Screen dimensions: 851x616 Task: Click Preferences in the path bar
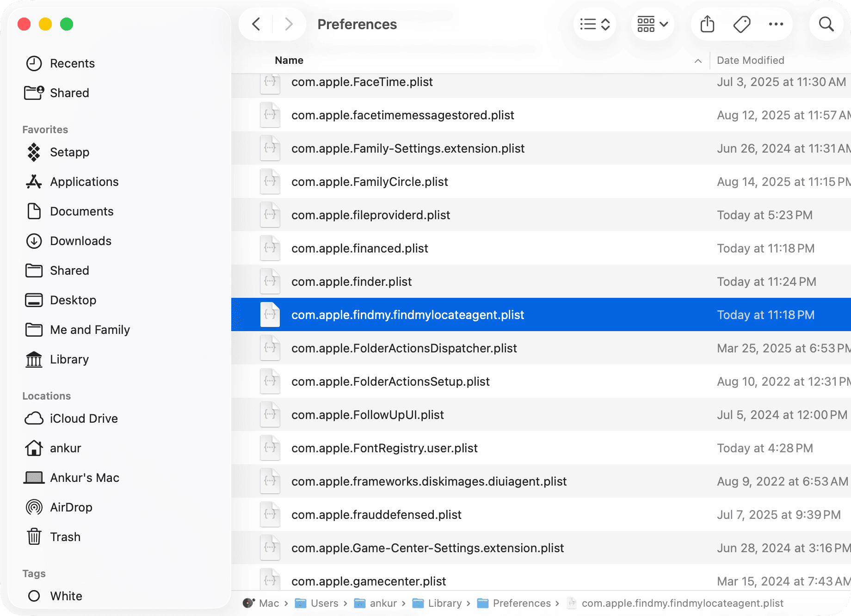[521, 603]
